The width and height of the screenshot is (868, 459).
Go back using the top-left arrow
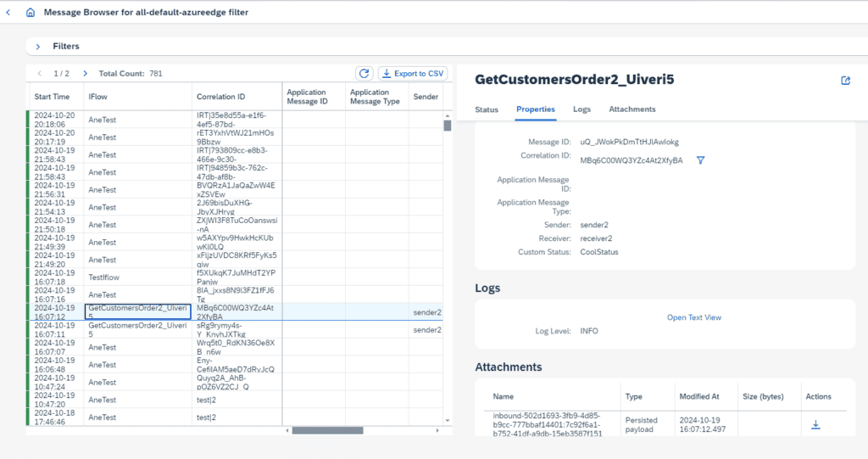tap(8, 12)
